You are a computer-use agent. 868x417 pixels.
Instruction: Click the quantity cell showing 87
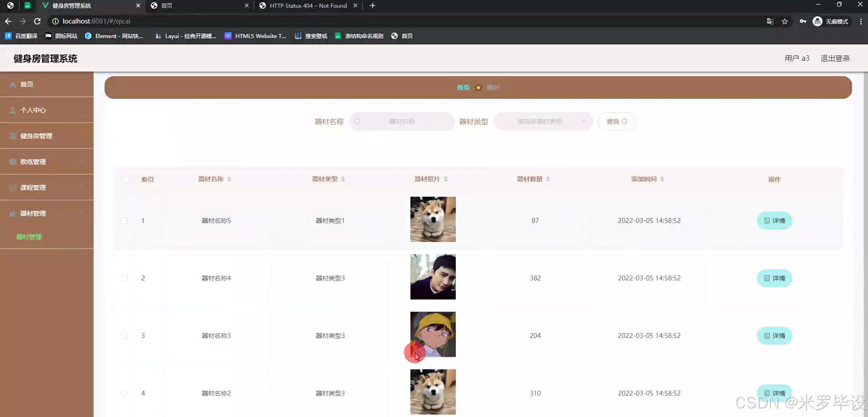click(535, 221)
